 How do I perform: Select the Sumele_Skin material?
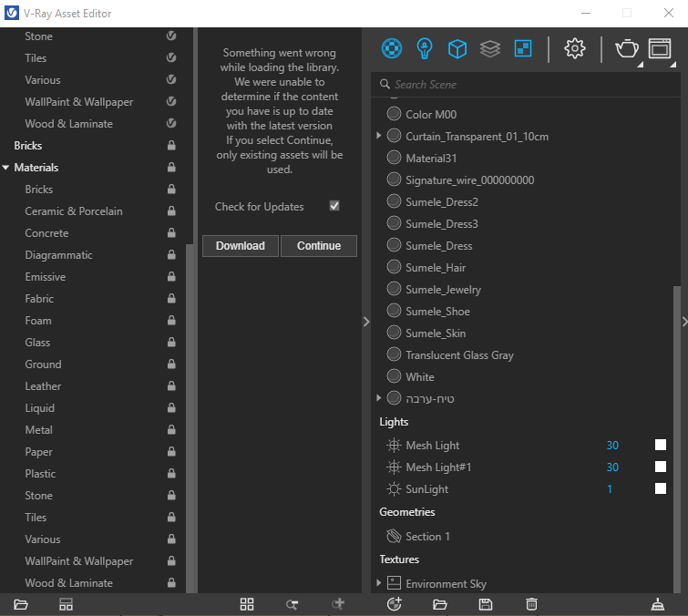coord(435,334)
